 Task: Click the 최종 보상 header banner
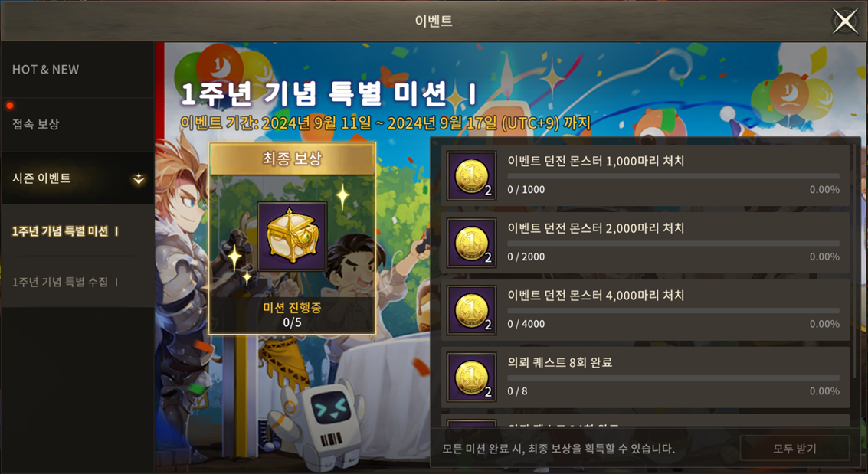coord(292,159)
